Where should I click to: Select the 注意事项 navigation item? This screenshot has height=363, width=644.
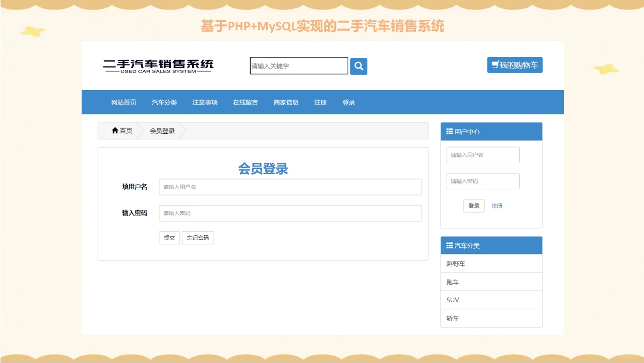click(205, 102)
